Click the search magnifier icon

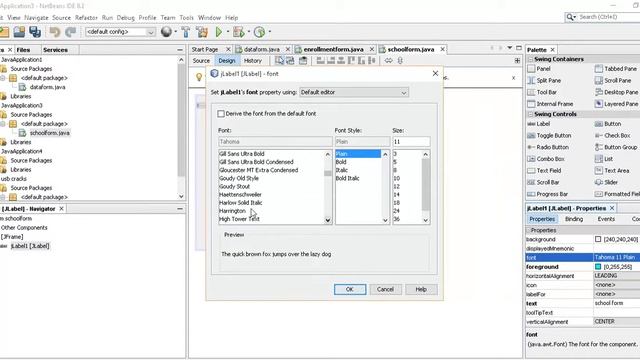570,17
